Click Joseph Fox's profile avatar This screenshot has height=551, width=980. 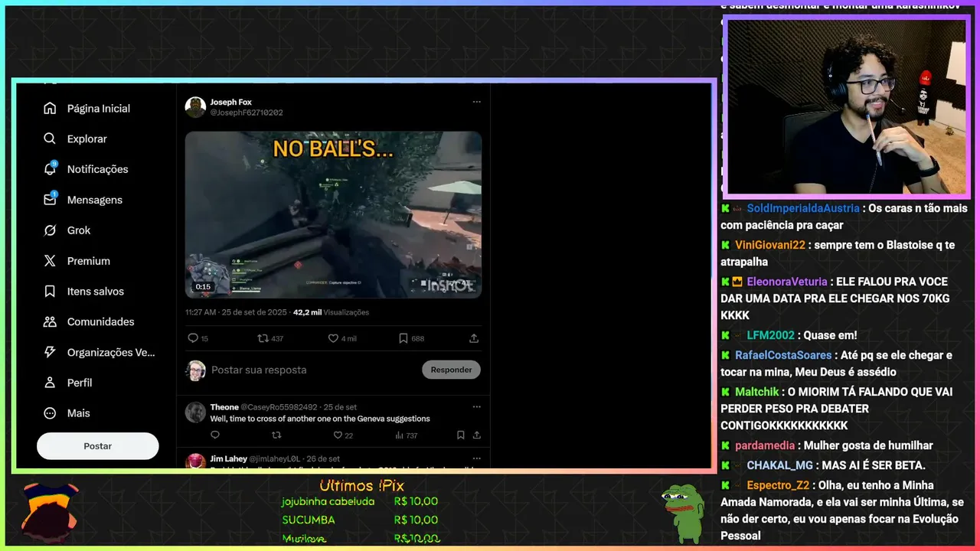coord(195,107)
